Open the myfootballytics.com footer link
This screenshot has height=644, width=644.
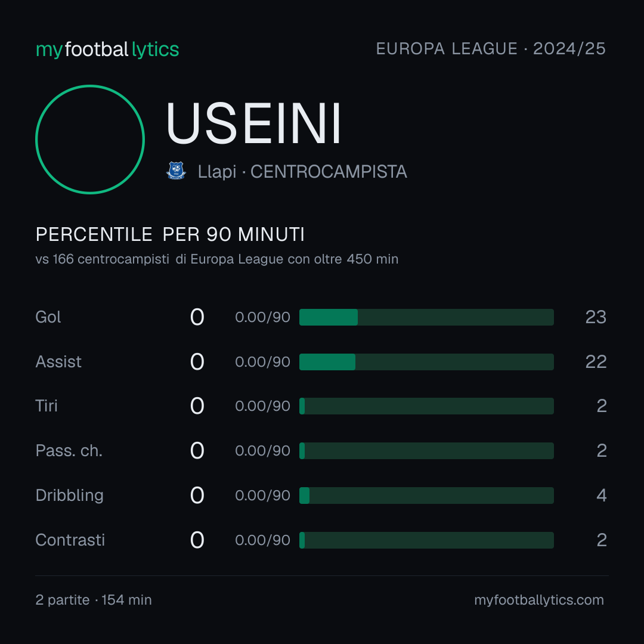tap(539, 600)
